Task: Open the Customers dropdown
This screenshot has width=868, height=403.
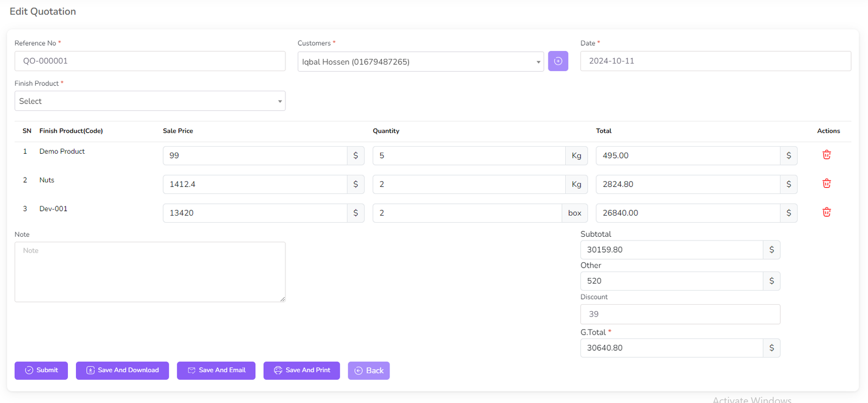Action: pyautogui.click(x=420, y=62)
